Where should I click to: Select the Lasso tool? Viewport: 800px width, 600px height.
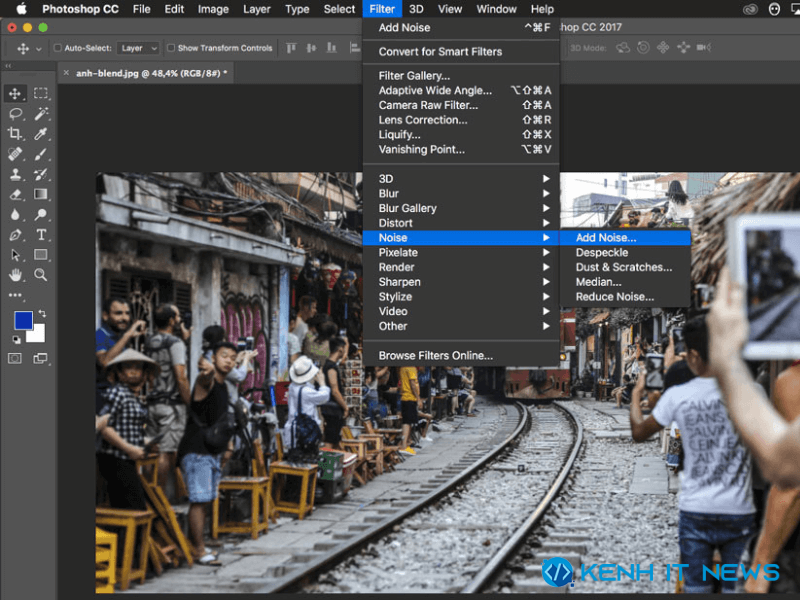[15, 113]
